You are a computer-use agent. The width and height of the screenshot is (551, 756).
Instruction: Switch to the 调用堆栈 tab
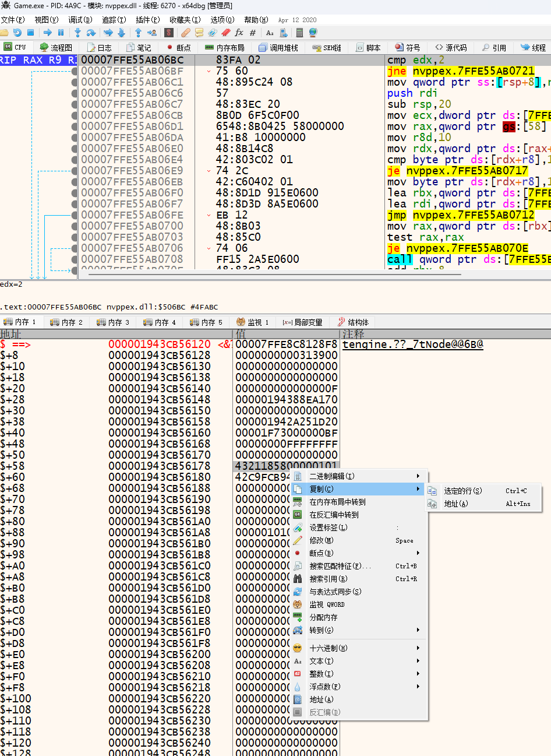click(278, 48)
